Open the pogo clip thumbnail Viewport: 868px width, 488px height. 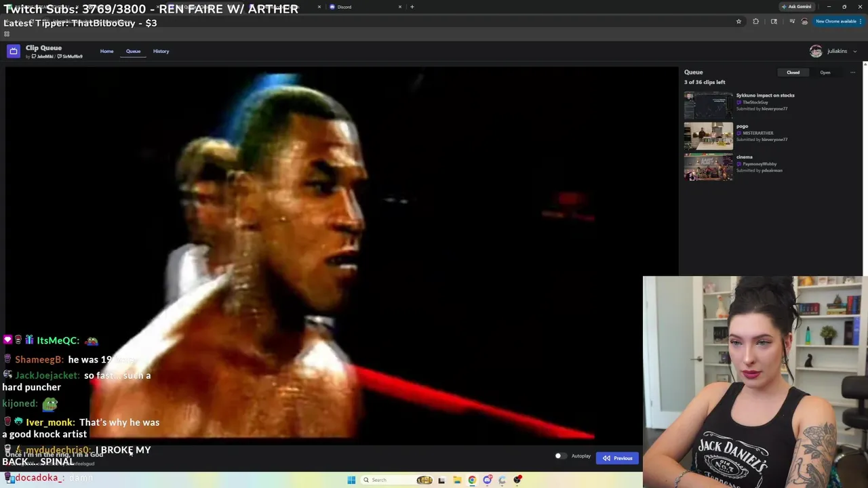coord(708,136)
